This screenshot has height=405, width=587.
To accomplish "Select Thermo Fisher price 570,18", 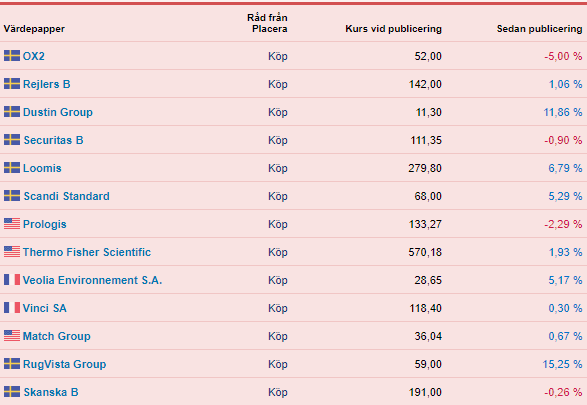I will [425, 252].
